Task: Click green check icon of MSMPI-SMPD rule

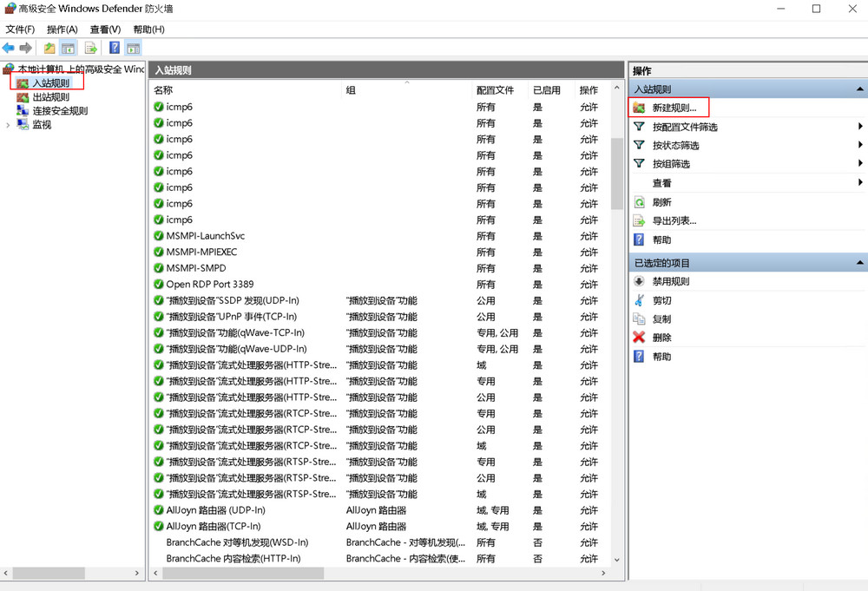Action: [158, 268]
